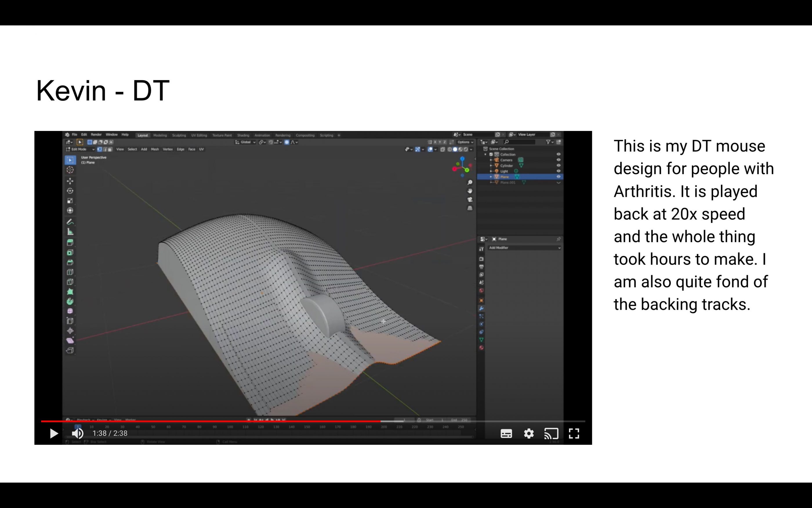Open the Edit Mode dropdown
812x508 pixels.
[x=81, y=149]
